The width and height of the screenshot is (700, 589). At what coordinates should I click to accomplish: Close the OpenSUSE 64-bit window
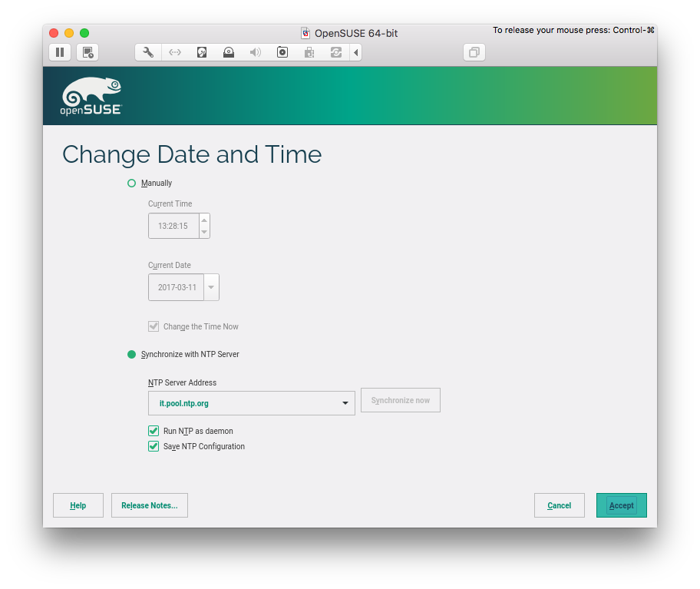point(54,33)
